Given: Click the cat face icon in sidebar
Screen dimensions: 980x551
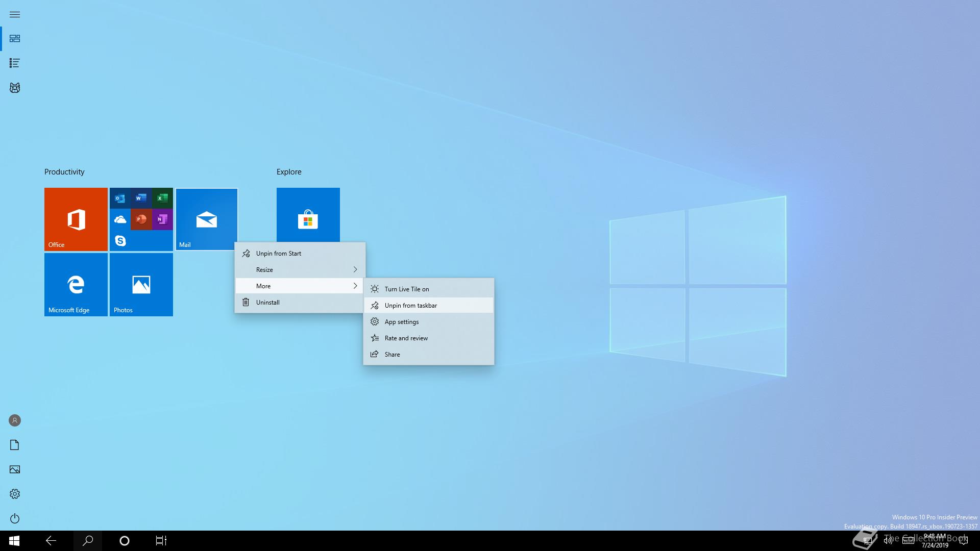Looking at the screenshot, I should (x=15, y=88).
